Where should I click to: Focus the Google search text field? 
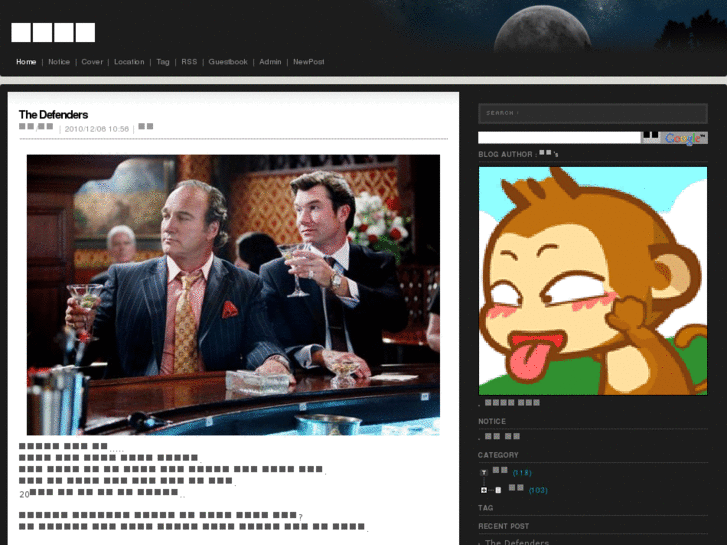pos(559,137)
